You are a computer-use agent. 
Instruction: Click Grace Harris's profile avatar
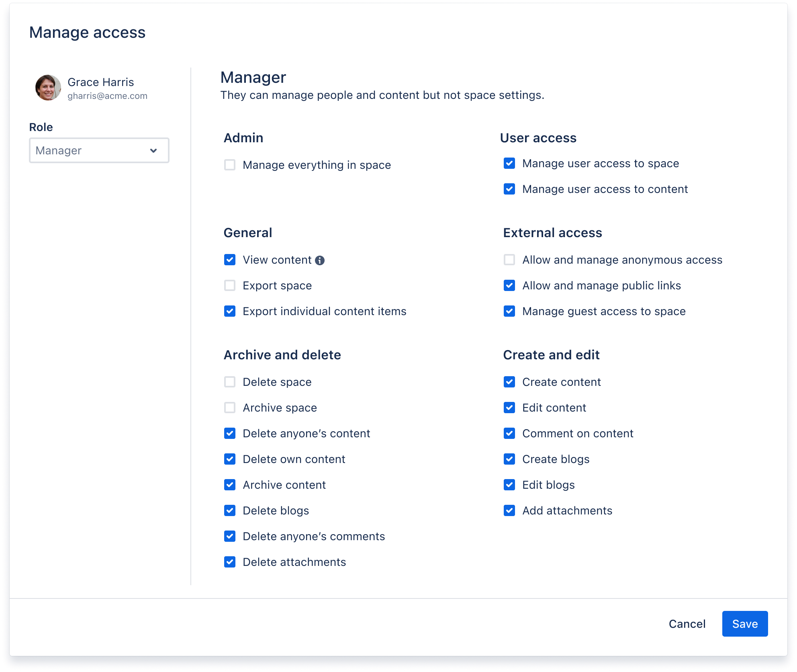point(47,87)
